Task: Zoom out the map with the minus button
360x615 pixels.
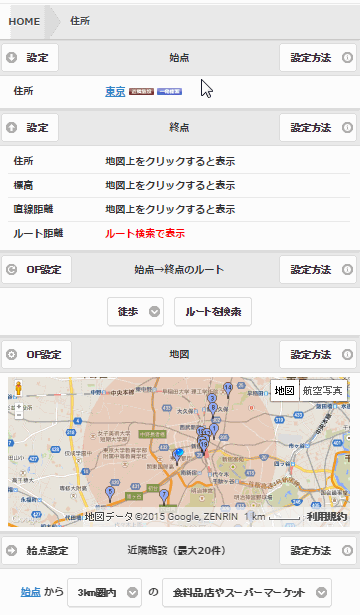Action: (x=19, y=415)
